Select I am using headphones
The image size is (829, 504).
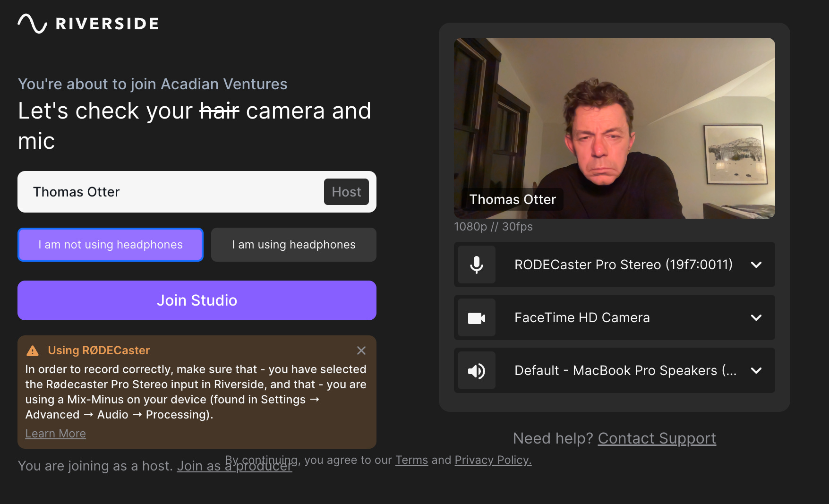[294, 245]
